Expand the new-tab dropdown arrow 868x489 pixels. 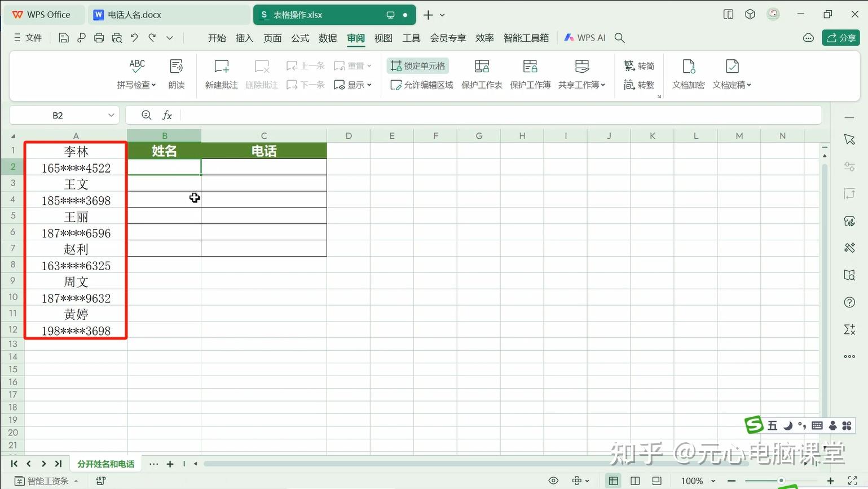coord(442,15)
